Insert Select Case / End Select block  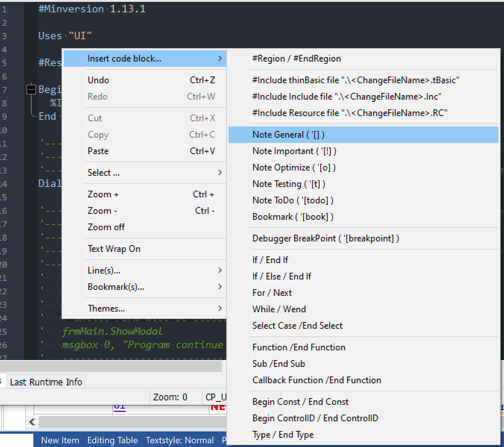point(297,326)
